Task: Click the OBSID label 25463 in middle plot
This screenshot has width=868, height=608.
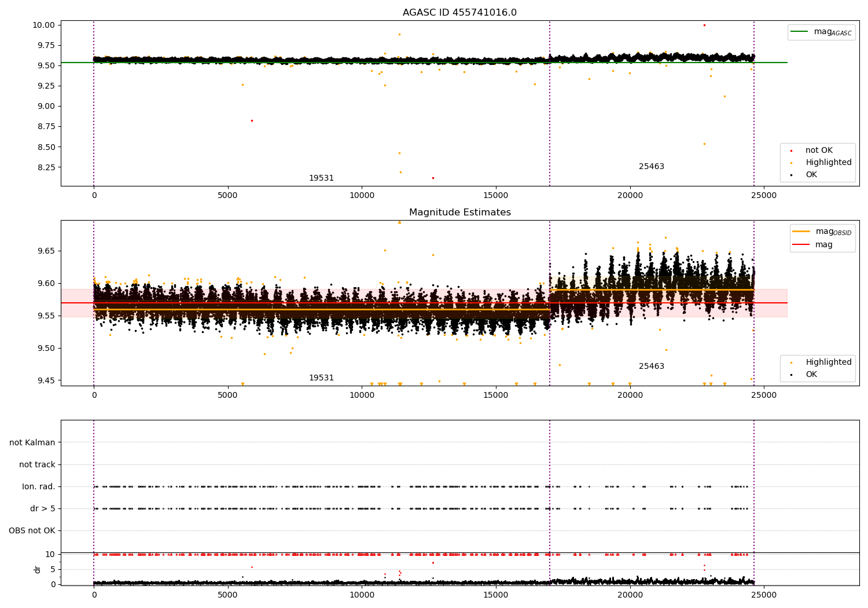Action: 652,366
